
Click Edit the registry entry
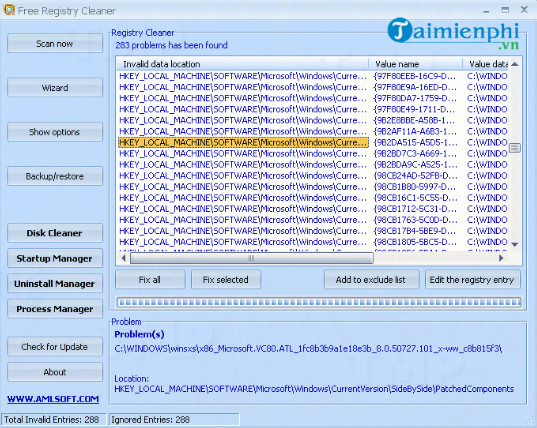coord(472,280)
